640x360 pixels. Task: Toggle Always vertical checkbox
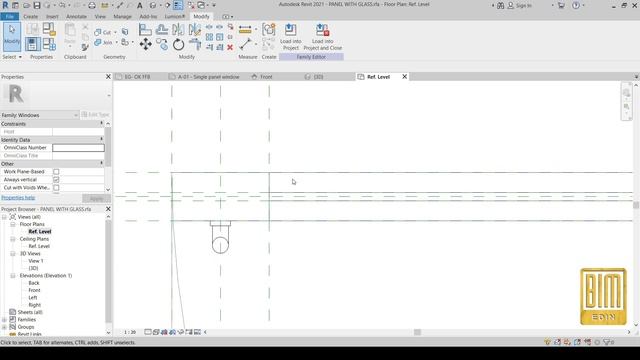pyautogui.click(x=56, y=180)
